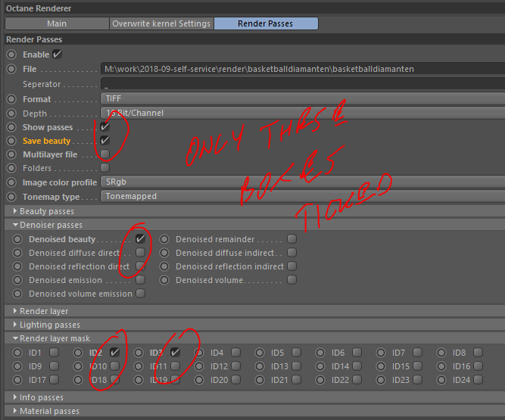Screen dimensions: 505x420
Task: Tick the ID12 mask checkbox
Action: click(x=235, y=366)
